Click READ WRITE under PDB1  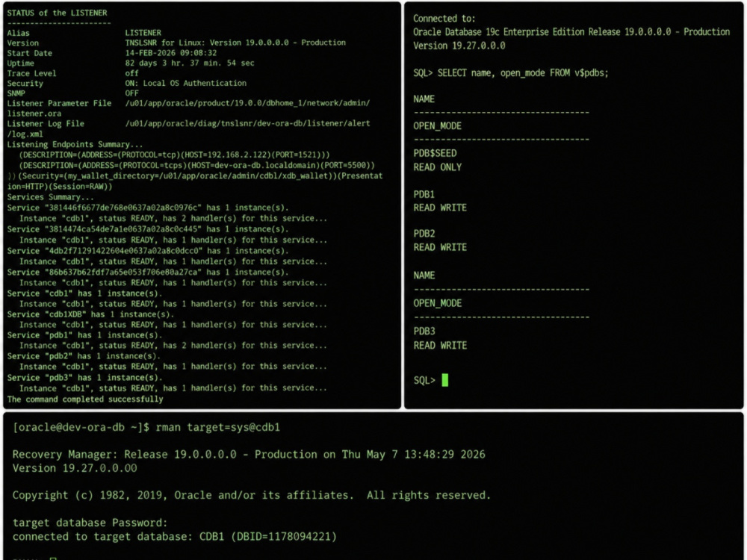click(x=440, y=208)
